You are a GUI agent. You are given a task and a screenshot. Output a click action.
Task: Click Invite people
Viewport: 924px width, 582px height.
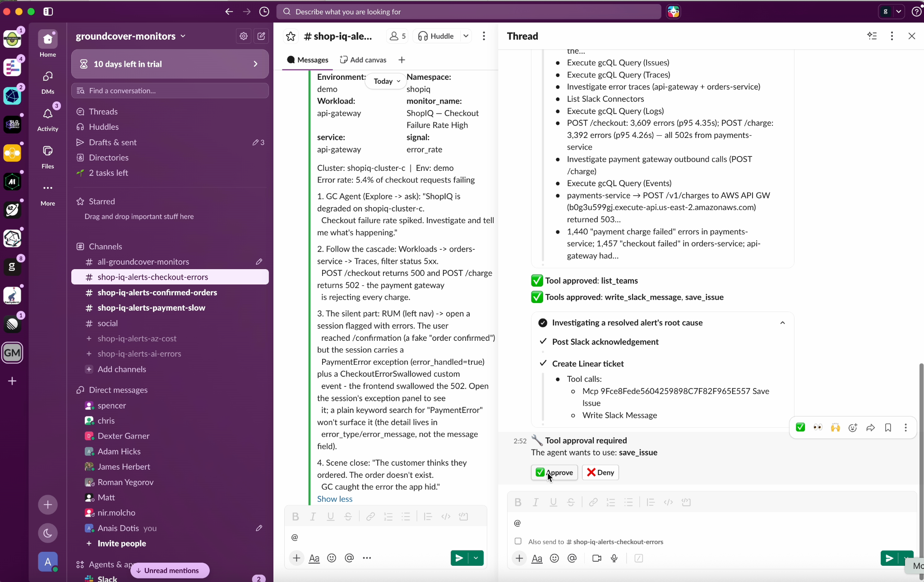(122, 543)
